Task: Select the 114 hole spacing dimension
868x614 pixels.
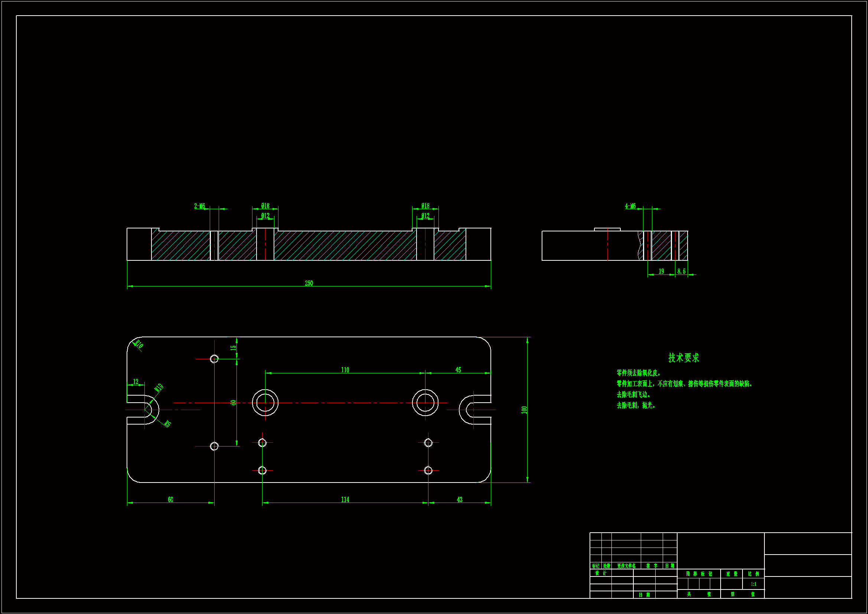Action: tap(345, 500)
